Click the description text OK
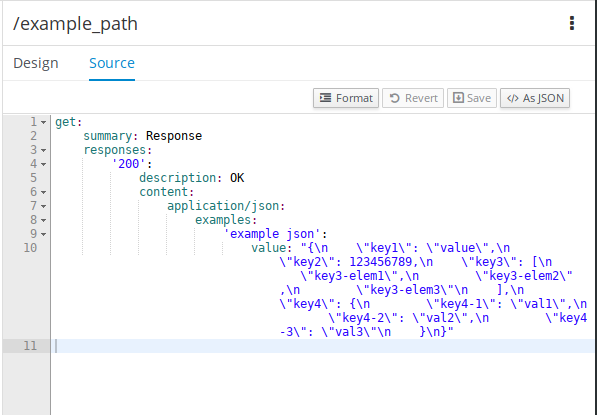Viewport: 597px width, 415px height. (237, 178)
